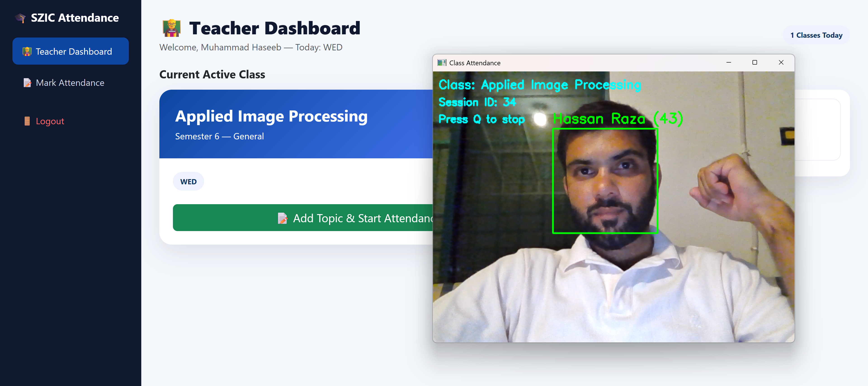Image resolution: width=868 pixels, height=386 pixels.
Task: Click SZIC Attendance brand title
Action: [x=75, y=18]
